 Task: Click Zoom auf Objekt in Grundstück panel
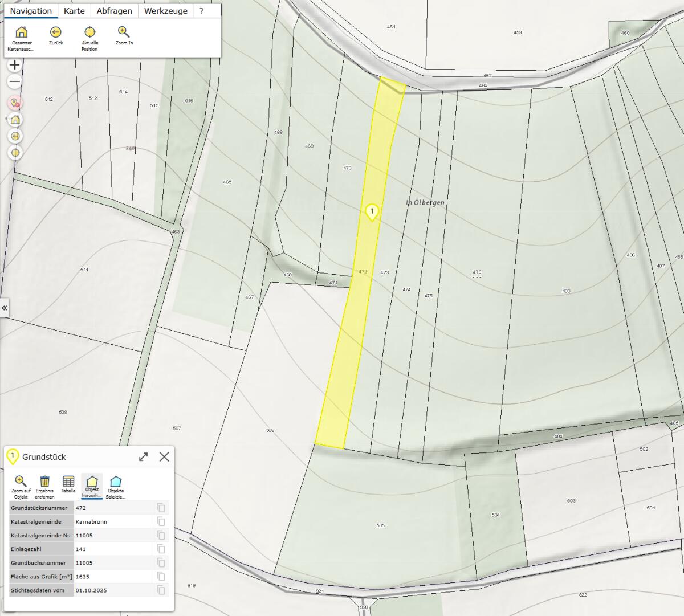(x=21, y=482)
